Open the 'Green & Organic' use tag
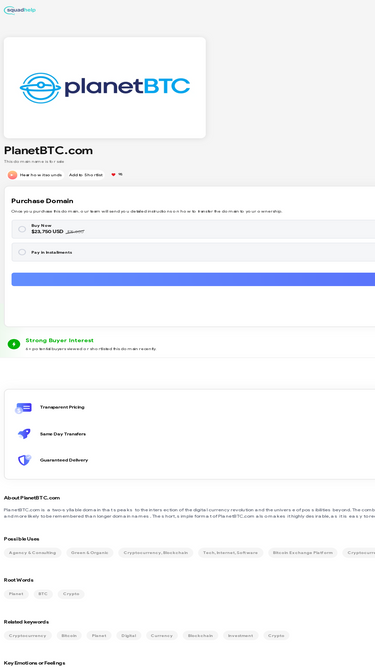 (x=90, y=553)
